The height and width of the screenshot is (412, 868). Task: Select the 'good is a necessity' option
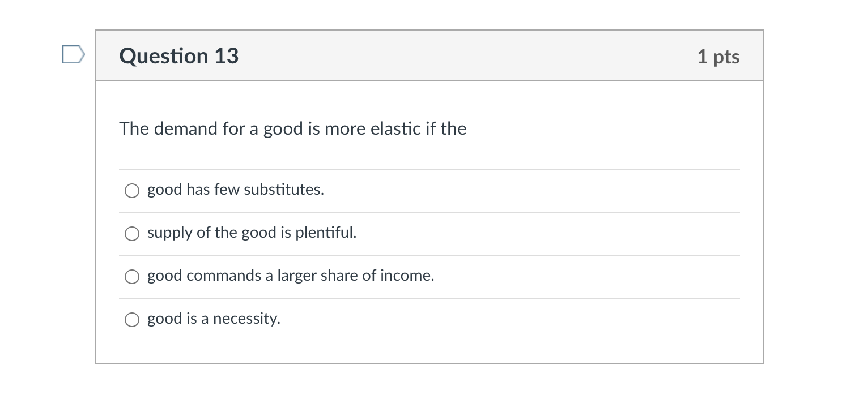click(131, 320)
